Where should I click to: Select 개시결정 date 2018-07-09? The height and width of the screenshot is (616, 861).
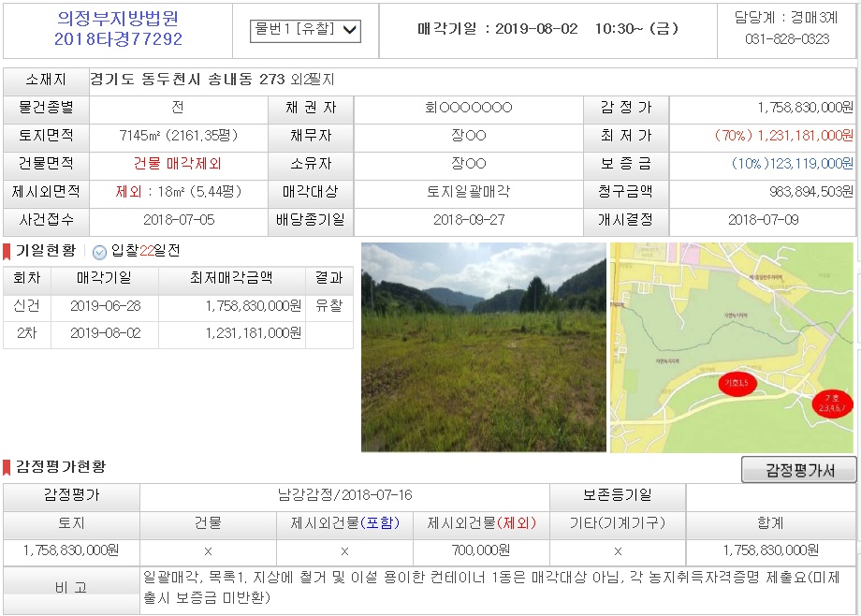tap(764, 220)
